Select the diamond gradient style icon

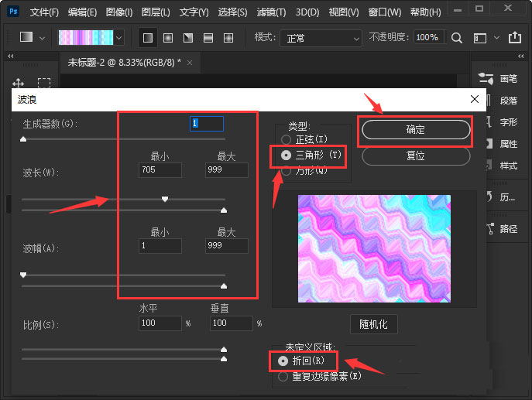click(228, 38)
